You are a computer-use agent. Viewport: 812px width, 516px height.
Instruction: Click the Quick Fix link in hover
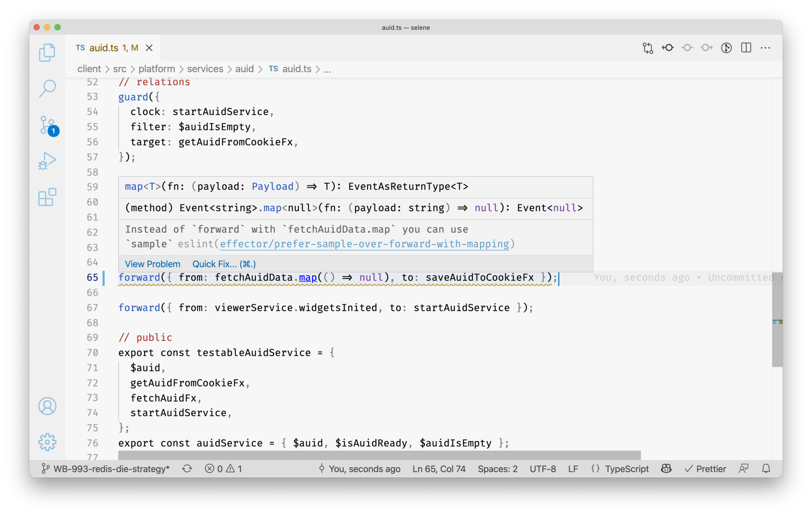pos(224,264)
